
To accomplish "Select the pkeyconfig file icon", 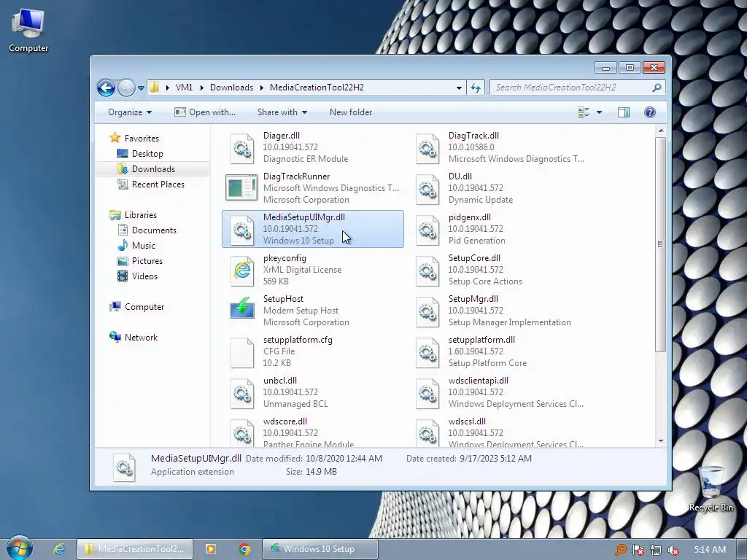I will 242,271.
